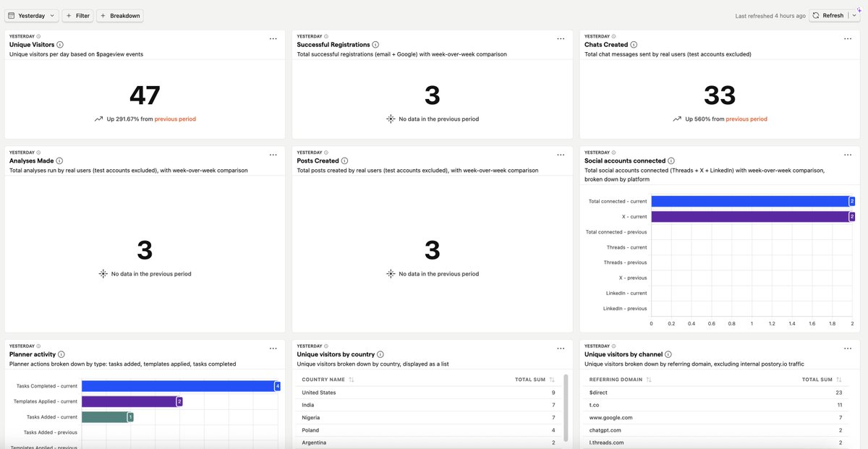Image resolution: width=868 pixels, height=449 pixels.
Task: Show info for Social accounts connected title
Action: (x=672, y=161)
